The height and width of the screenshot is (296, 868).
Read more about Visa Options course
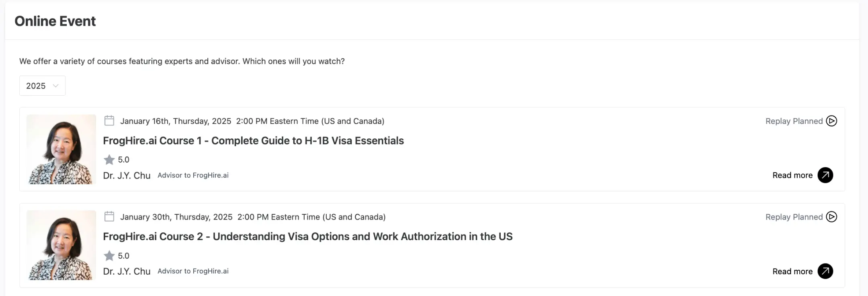[x=792, y=271]
